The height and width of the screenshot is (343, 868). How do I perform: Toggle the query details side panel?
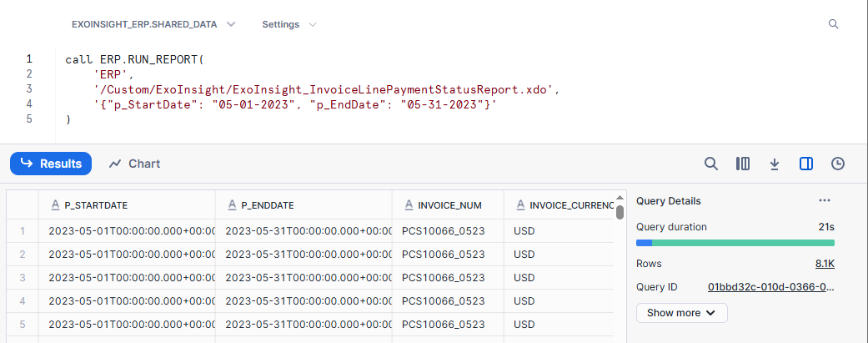click(806, 164)
